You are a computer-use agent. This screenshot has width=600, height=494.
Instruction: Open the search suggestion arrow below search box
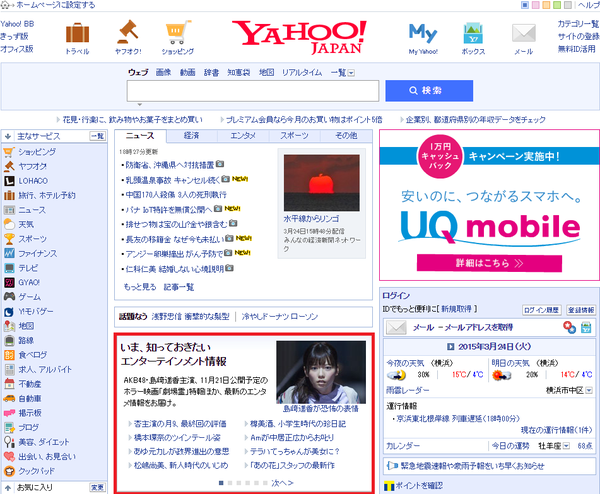click(140, 104)
